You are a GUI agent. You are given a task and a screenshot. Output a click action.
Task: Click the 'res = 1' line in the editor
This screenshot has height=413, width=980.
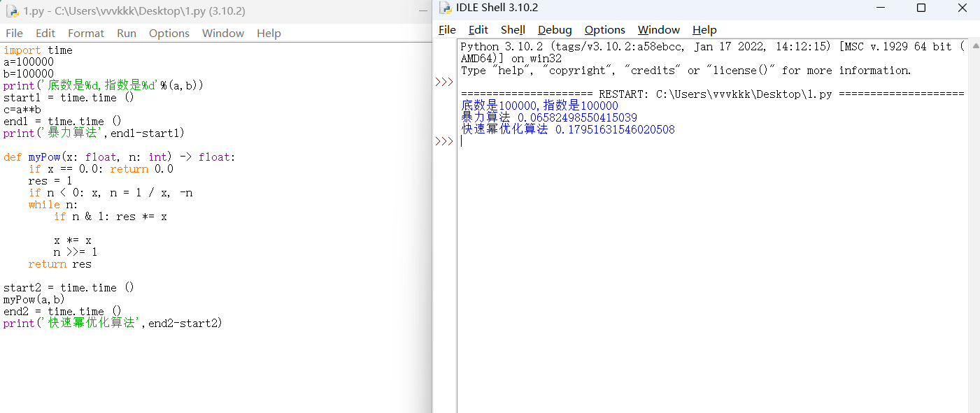tap(50, 180)
